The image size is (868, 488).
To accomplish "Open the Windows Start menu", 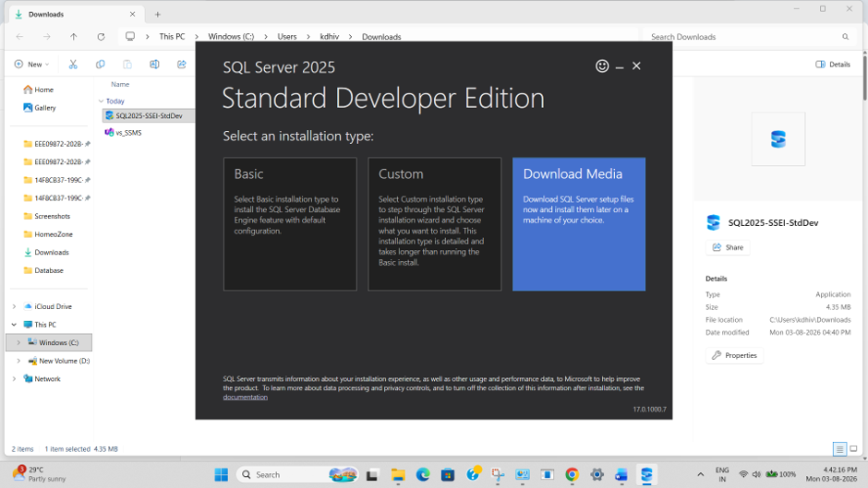I will pos(222,475).
